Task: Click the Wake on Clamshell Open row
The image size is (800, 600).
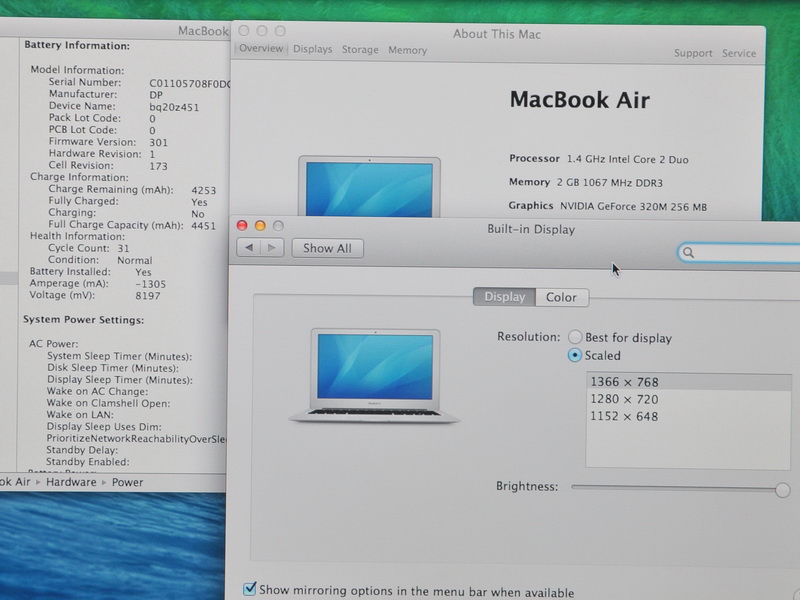Action: pyautogui.click(x=108, y=403)
